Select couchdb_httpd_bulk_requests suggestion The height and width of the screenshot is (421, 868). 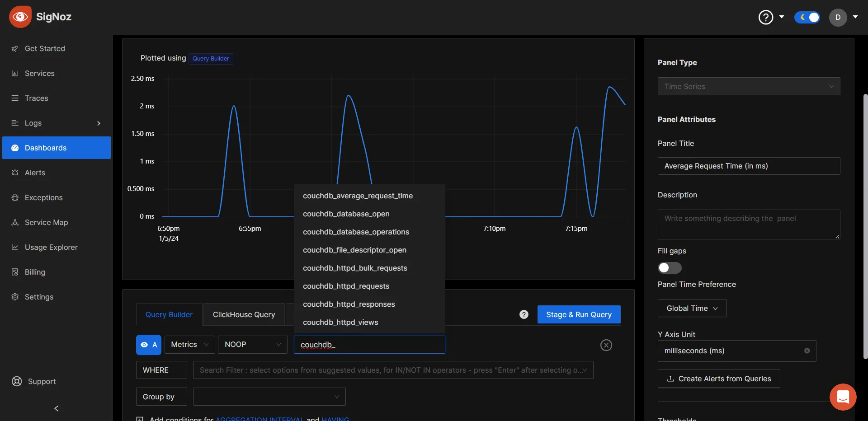[x=369, y=268]
